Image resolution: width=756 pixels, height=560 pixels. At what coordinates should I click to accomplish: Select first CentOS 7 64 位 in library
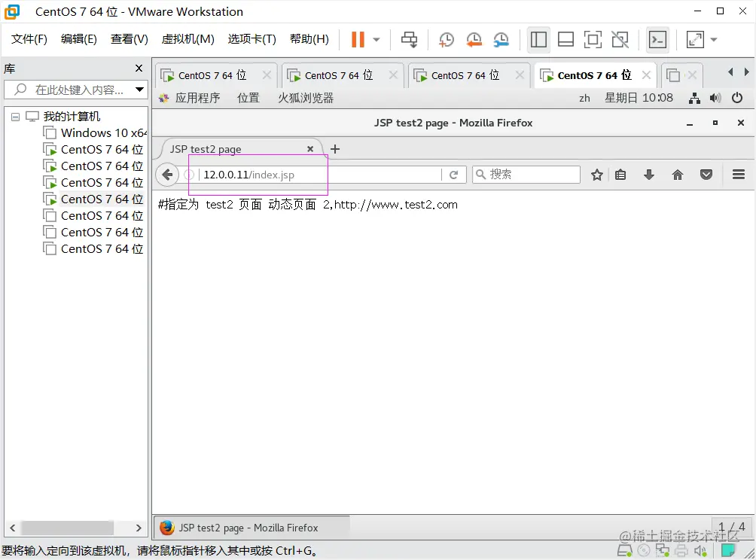pyautogui.click(x=93, y=149)
